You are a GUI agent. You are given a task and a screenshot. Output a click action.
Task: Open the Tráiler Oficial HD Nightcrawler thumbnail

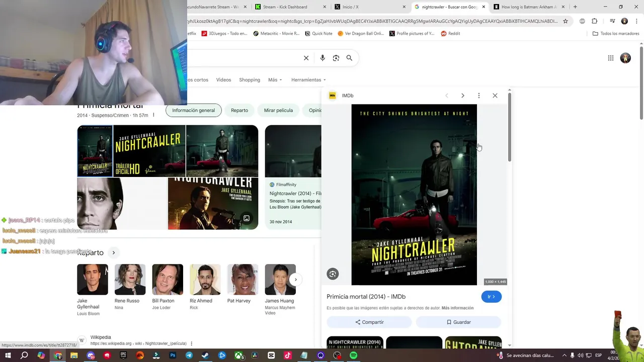(x=149, y=151)
